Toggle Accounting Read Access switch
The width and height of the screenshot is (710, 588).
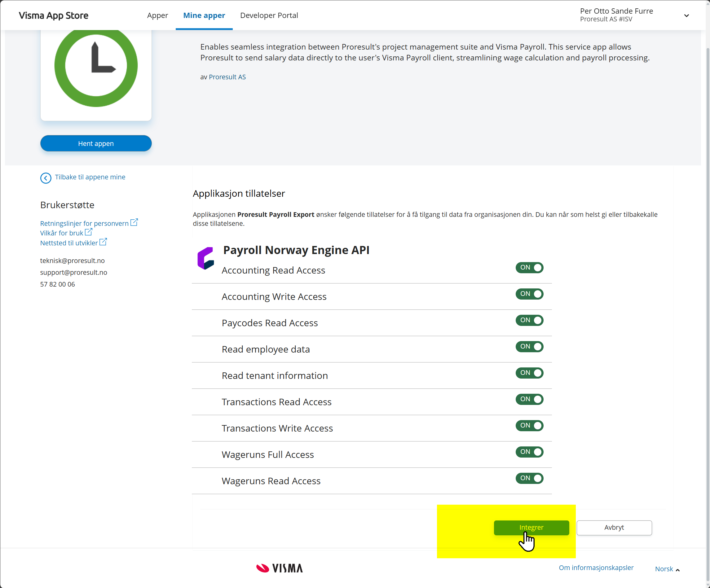coord(529,268)
